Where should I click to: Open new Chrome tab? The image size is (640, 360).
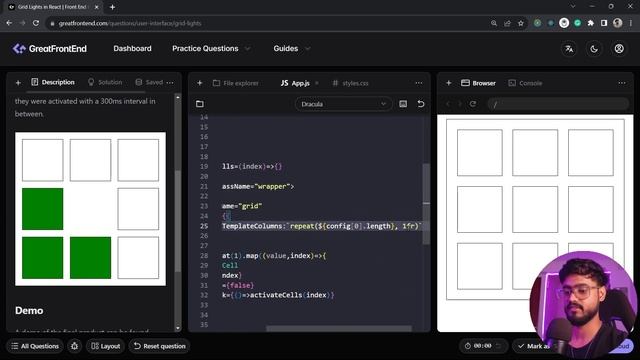point(112,7)
